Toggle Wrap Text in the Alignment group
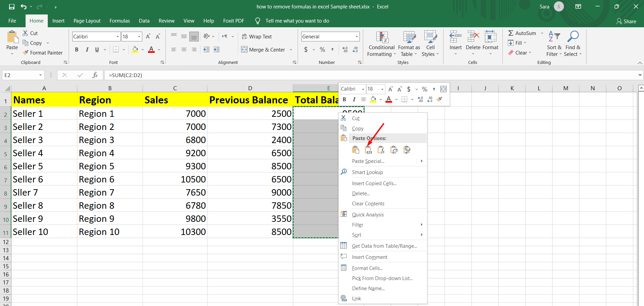Image resolution: width=644 pixels, height=306 pixels. pyautogui.click(x=257, y=36)
